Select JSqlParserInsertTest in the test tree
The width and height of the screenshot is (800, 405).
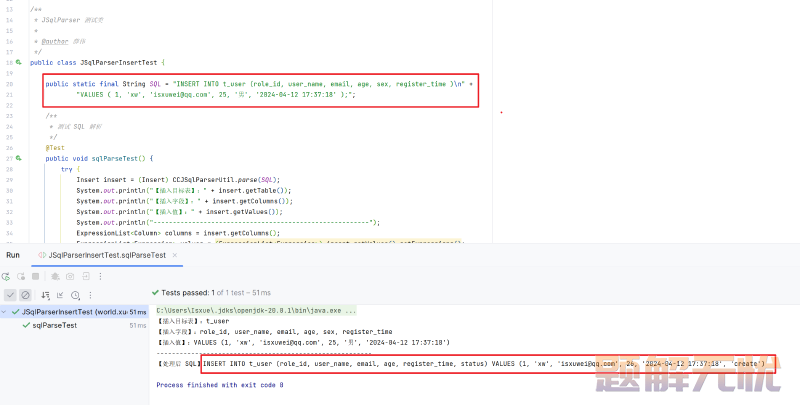74,312
